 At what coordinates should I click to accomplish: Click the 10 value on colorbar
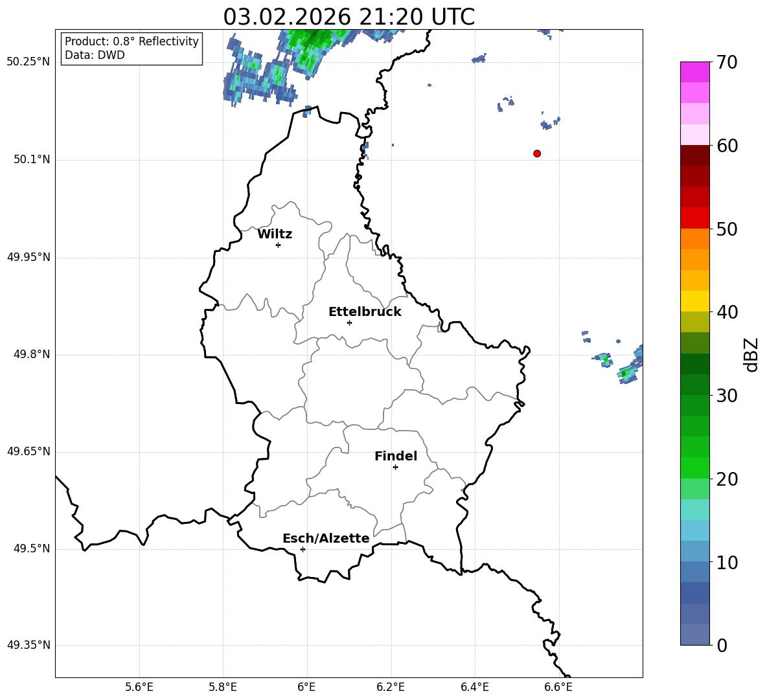tap(727, 562)
